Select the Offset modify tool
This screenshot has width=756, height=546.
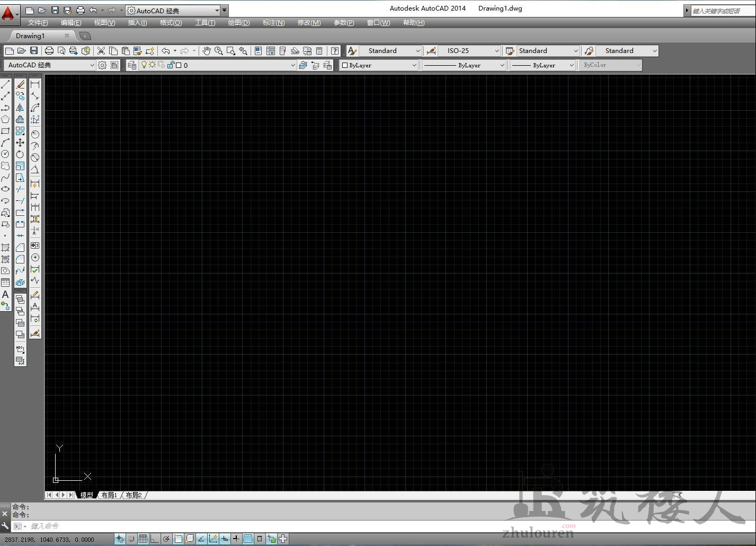click(20, 119)
